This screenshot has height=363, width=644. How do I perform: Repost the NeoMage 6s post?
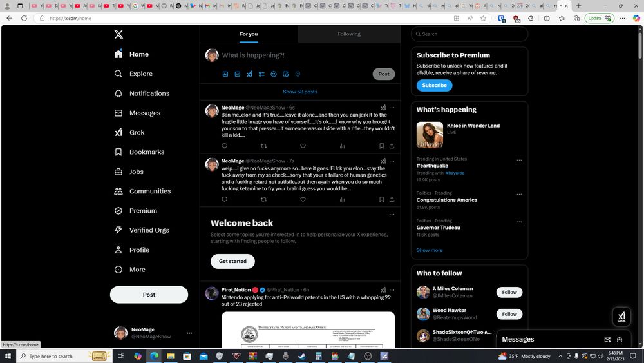pyautogui.click(x=263, y=146)
